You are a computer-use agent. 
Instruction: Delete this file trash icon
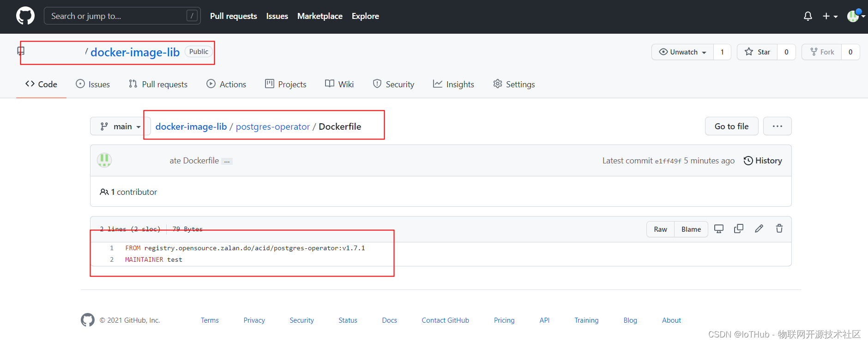pos(779,229)
